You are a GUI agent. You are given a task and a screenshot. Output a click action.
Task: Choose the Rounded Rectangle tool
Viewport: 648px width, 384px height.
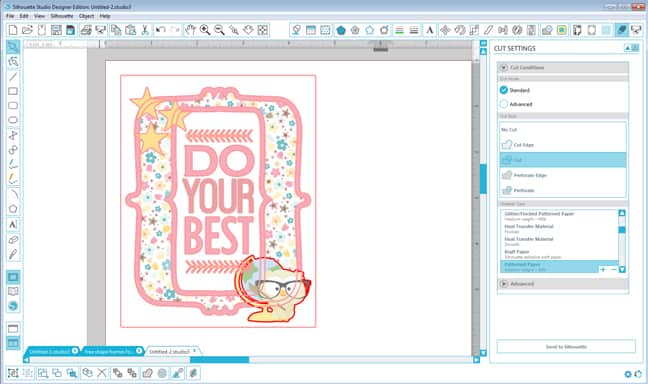[13, 105]
